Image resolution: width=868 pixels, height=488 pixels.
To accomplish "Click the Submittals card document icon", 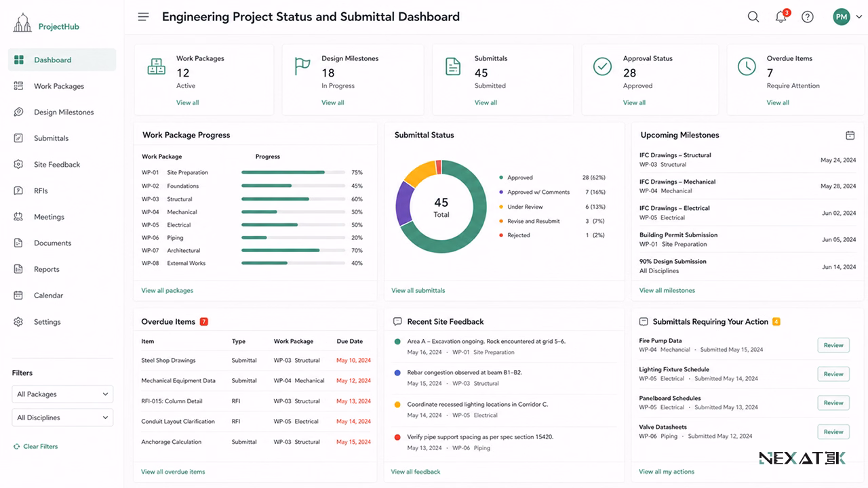I will click(452, 66).
